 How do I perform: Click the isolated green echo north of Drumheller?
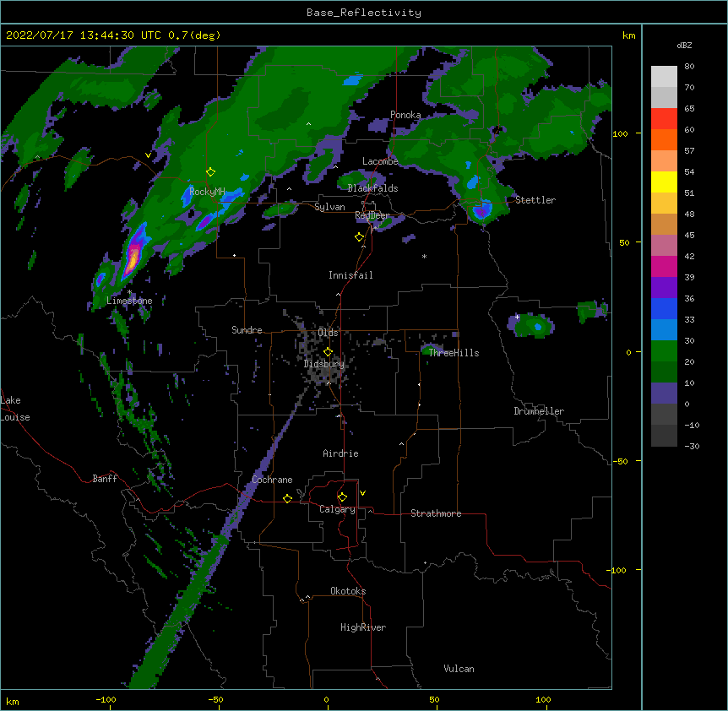[x=533, y=325]
